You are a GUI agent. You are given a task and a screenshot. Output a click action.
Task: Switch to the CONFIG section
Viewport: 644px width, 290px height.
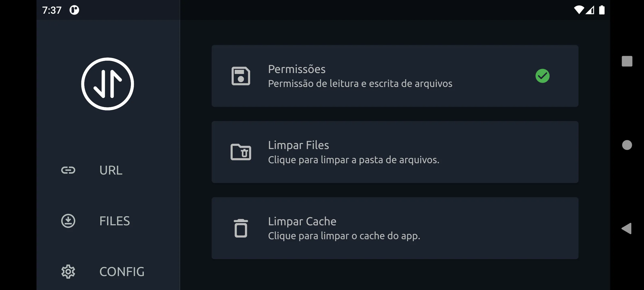122,272
